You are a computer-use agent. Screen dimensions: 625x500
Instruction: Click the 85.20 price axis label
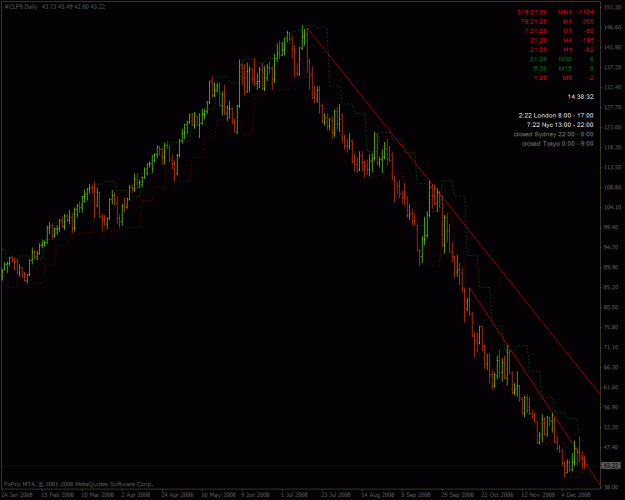click(612, 287)
